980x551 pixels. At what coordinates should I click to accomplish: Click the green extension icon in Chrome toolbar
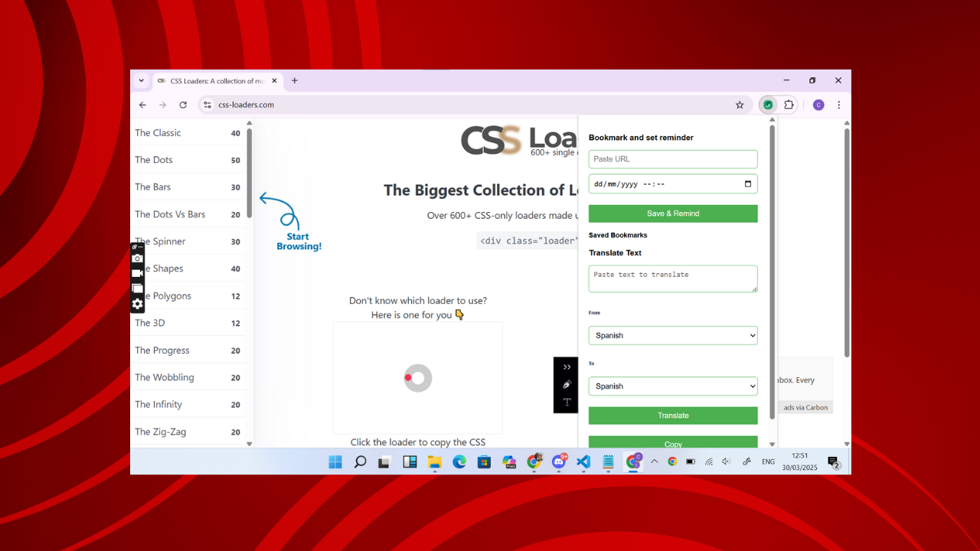tap(768, 105)
